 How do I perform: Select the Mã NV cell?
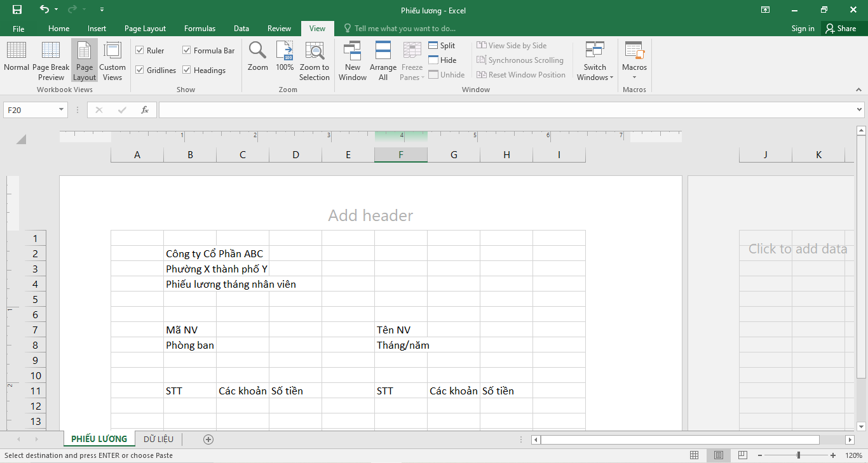point(190,330)
